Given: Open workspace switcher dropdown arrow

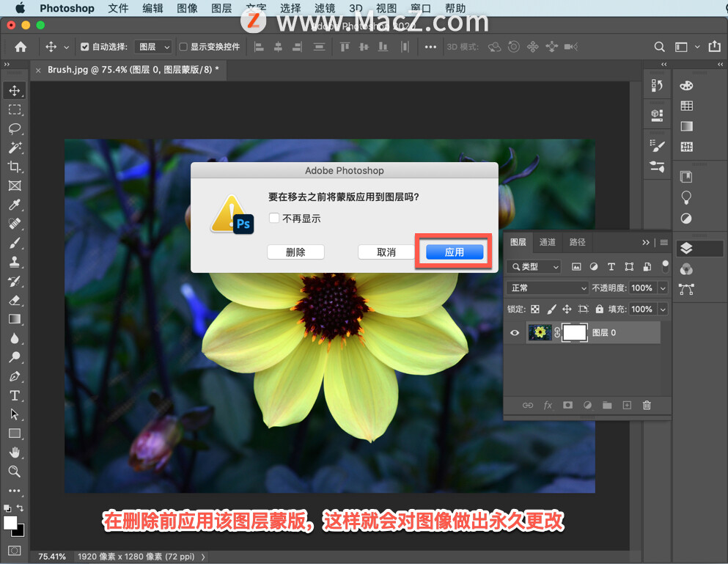Looking at the screenshot, I should pos(697,47).
